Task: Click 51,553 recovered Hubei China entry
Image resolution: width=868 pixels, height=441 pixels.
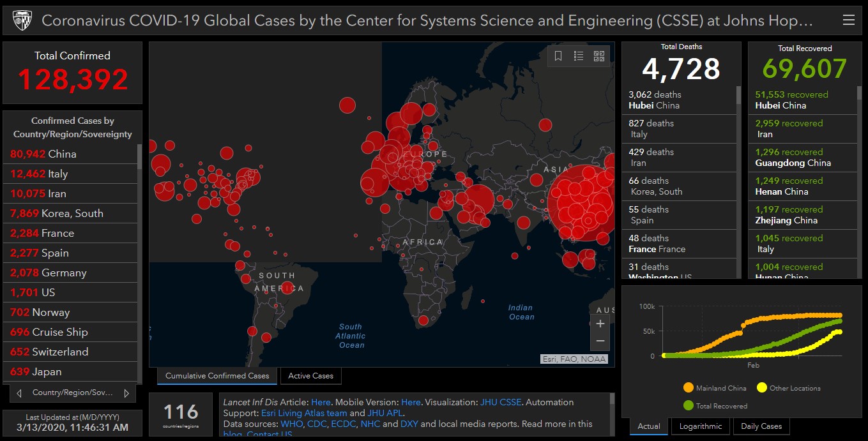Action: point(803,100)
